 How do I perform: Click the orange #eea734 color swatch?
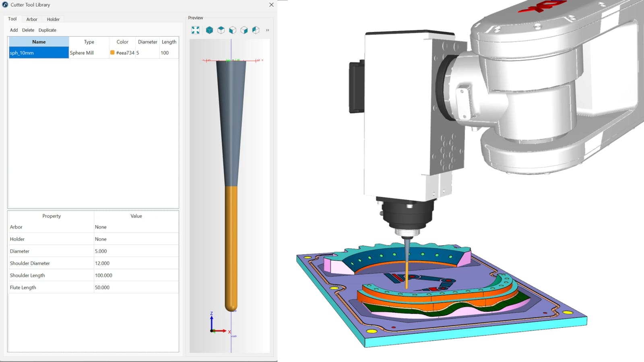112,53
